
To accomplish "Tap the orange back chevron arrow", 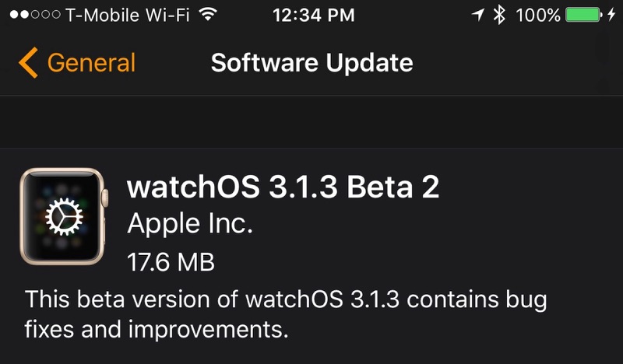I will (x=28, y=63).
